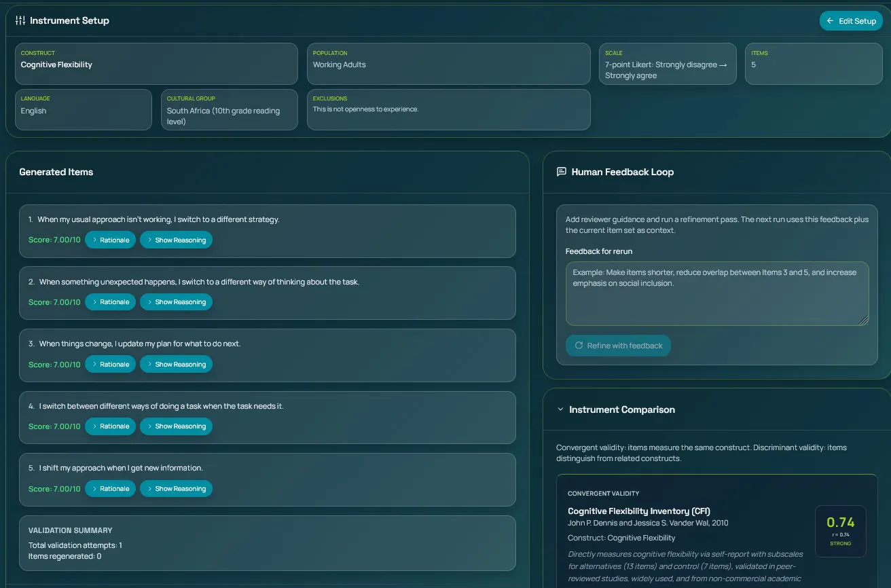Click the Convergent Validity label
The image size is (891, 588).
tap(604, 494)
